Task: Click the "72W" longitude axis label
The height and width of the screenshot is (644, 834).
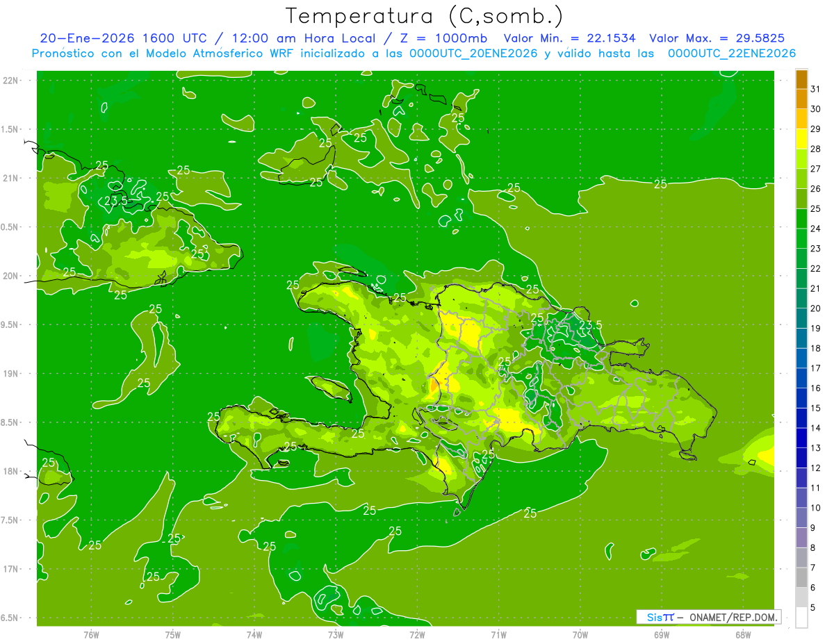Action: point(417,635)
